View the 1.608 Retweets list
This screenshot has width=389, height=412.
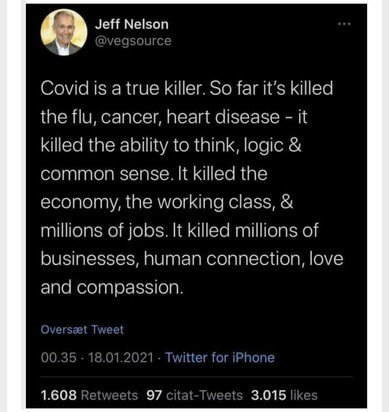pyautogui.click(x=89, y=395)
